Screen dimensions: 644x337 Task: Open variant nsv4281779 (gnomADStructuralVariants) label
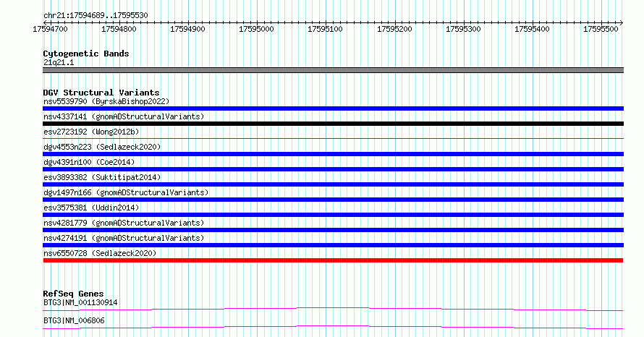124,223
